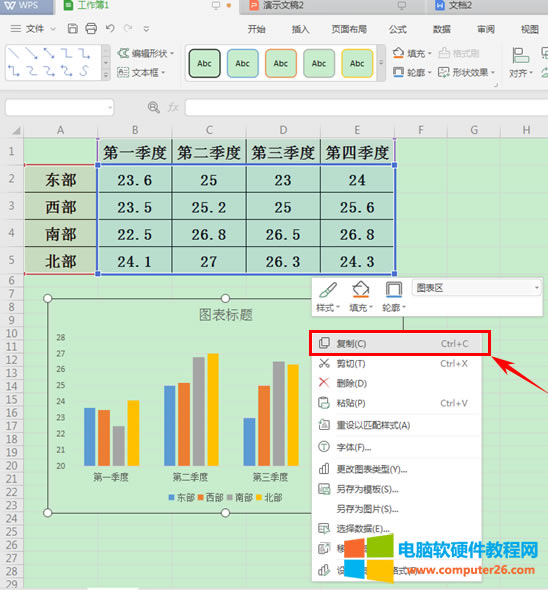This screenshot has height=590, width=548.
Task: Click the save icon in quick toolbar
Action: tap(73, 29)
